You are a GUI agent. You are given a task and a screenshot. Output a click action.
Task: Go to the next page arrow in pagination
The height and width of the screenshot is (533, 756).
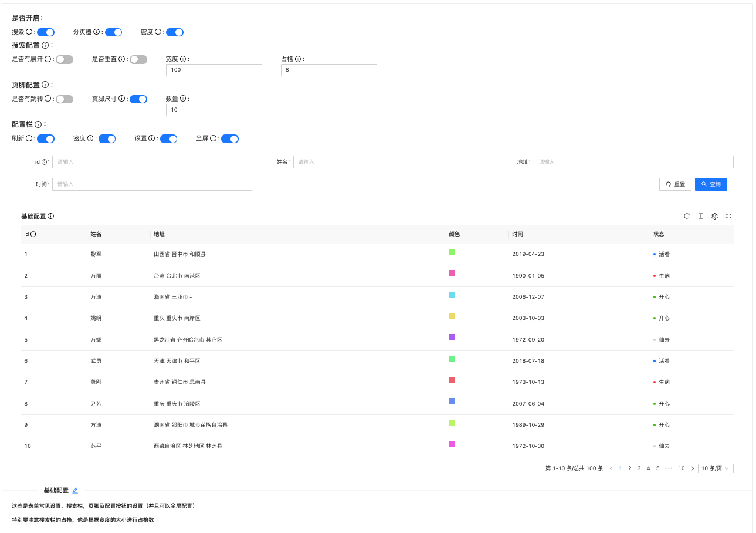(x=693, y=468)
